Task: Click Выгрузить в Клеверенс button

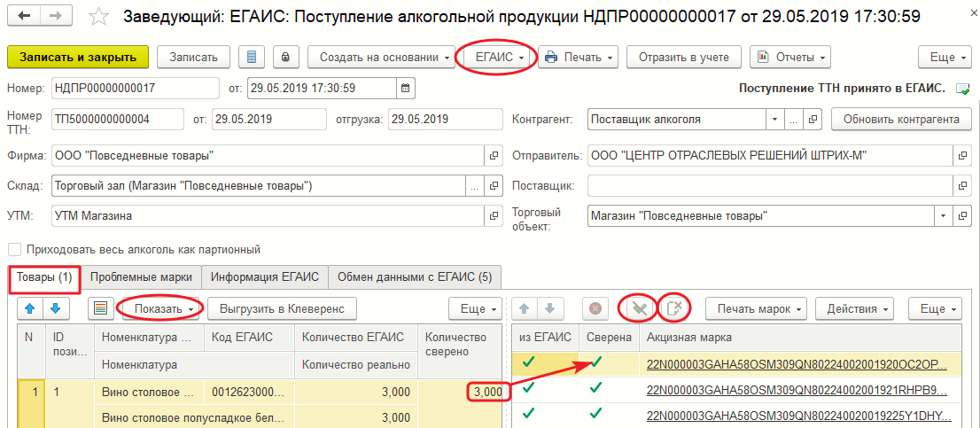Action: [x=284, y=308]
